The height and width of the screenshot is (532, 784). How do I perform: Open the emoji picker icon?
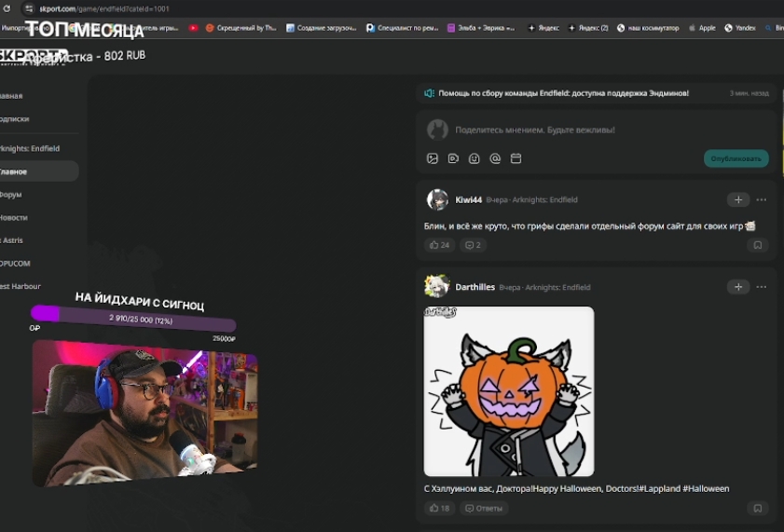474,158
